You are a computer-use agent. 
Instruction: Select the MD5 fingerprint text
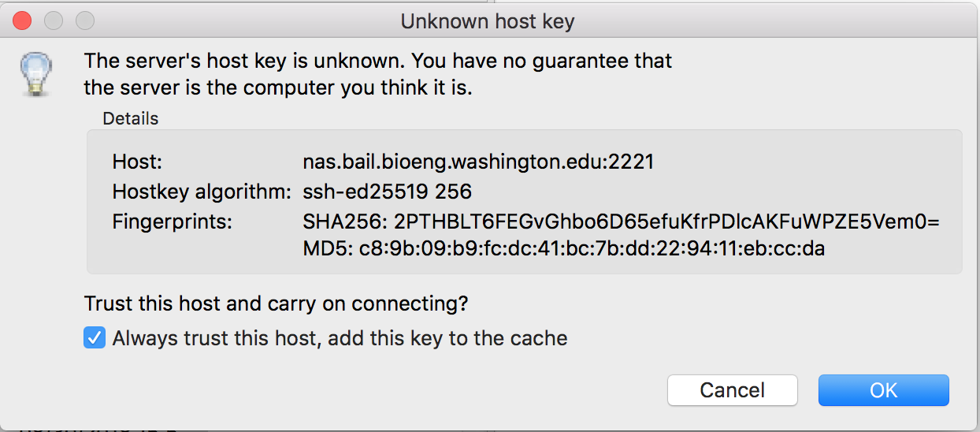point(564,249)
